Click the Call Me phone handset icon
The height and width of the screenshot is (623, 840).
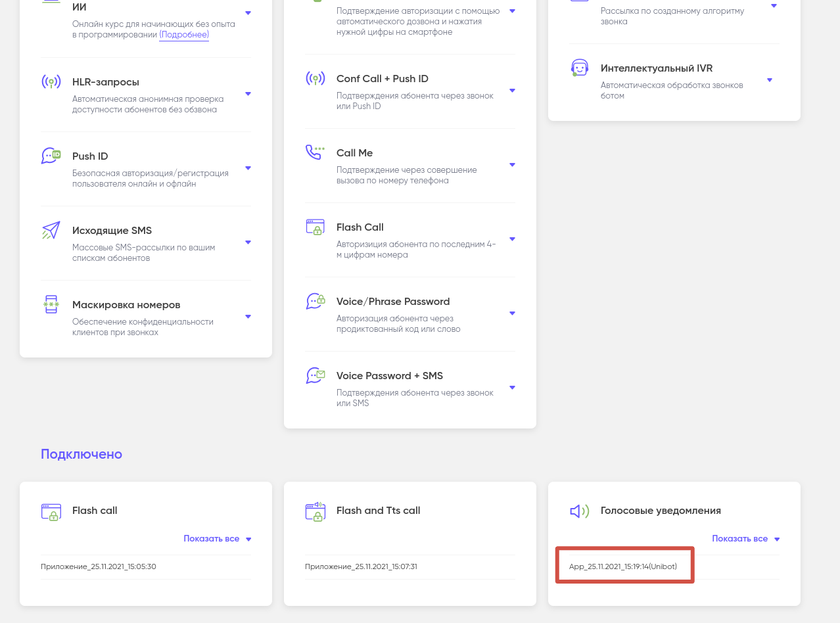(x=315, y=152)
